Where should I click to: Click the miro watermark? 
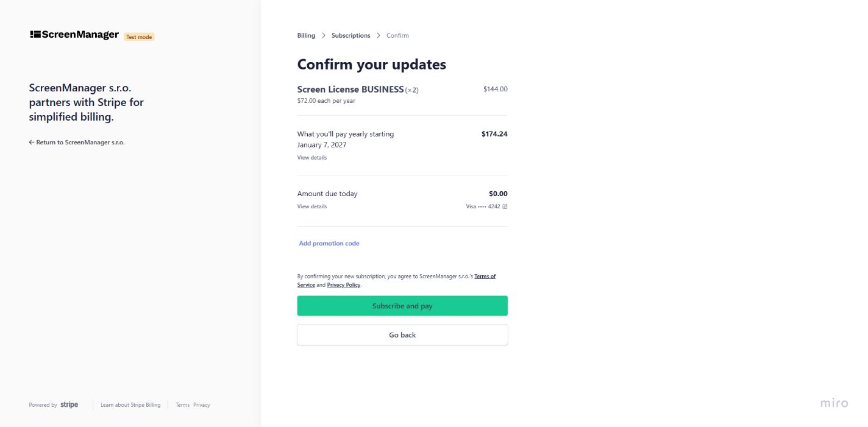point(834,403)
